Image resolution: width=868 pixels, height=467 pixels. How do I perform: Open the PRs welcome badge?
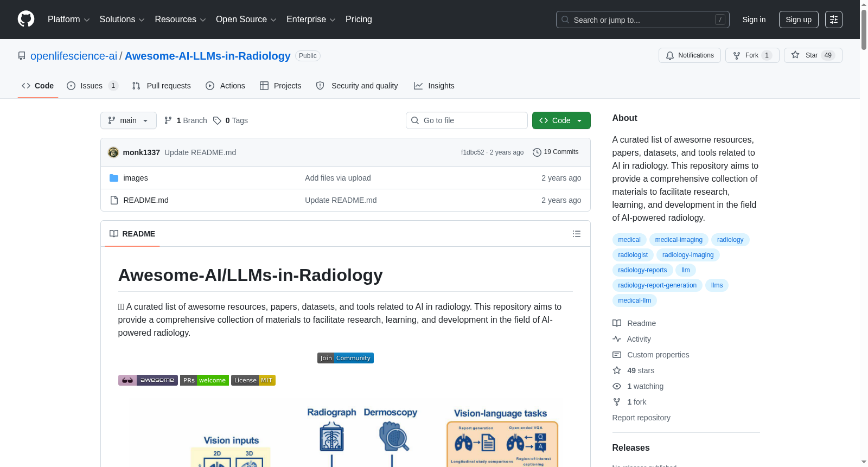click(205, 380)
